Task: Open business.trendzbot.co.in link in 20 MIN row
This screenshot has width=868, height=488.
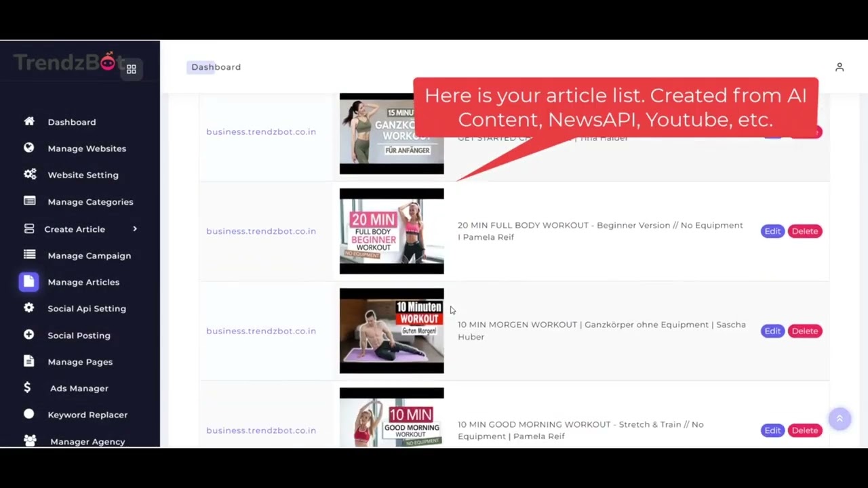Action: pyautogui.click(x=261, y=231)
